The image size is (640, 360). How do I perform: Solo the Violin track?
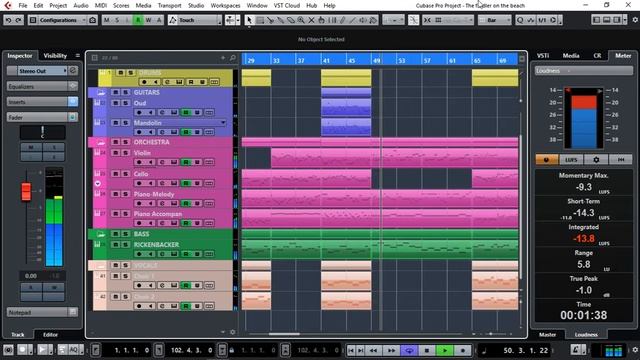point(125,153)
